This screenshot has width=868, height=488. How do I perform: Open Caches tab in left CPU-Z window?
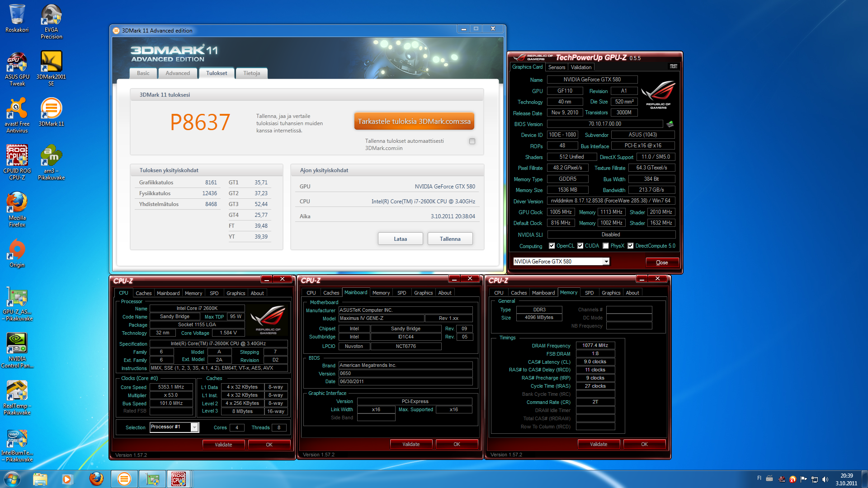coord(143,293)
